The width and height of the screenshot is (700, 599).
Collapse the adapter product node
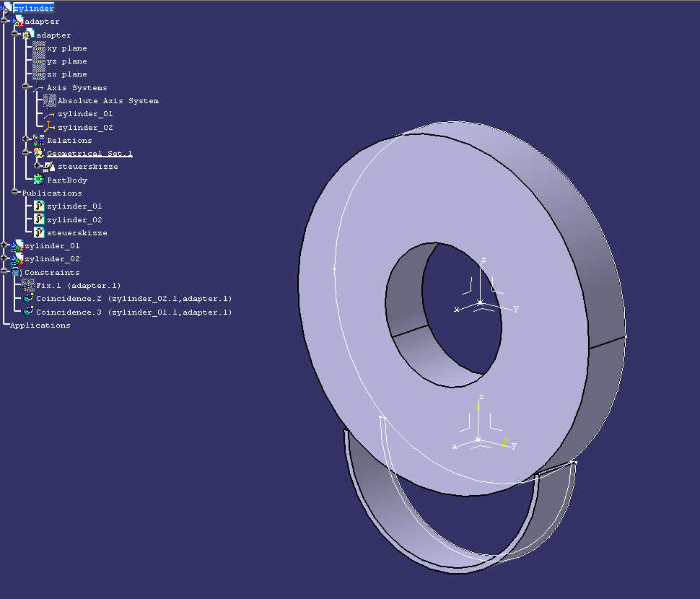click(4, 20)
